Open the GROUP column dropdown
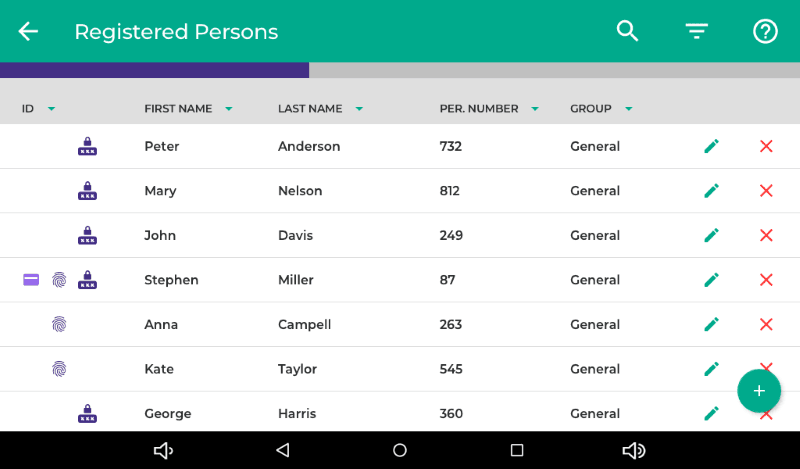This screenshot has height=469, width=800. [628, 109]
